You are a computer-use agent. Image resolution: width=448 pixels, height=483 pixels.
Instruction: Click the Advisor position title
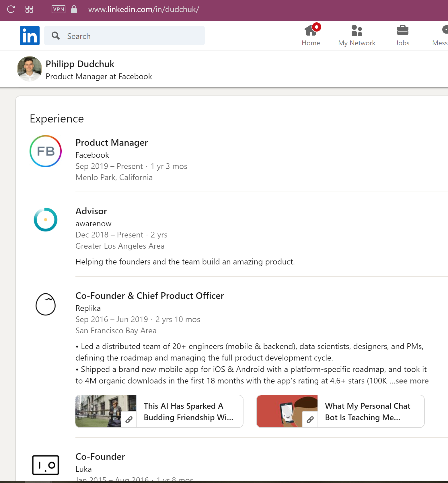click(91, 211)
